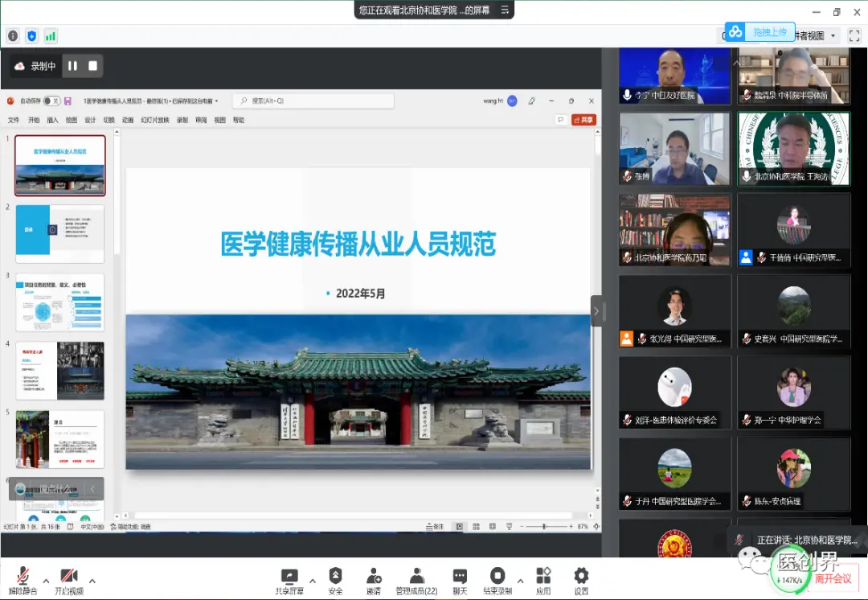Screen dimensions: 868x600
Task: Expand video options next to 开启视频
Action: [92, 581]
